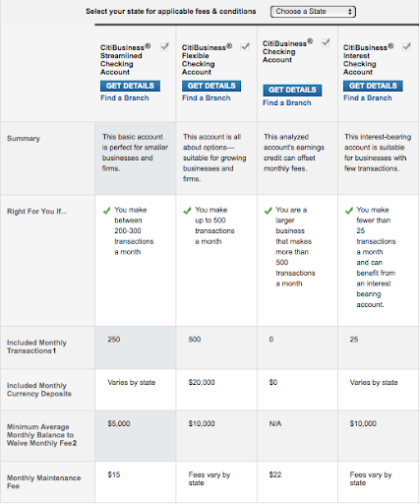Screen dimensions: 420x504
Task: Open Find a Branch under Interest Checking
Action: 368,98
